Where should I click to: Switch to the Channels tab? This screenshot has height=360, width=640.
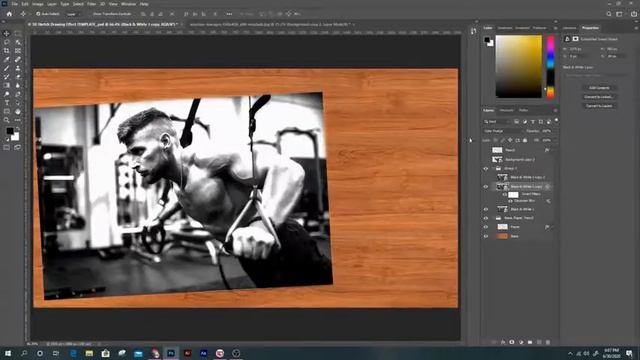pos(506,110)
